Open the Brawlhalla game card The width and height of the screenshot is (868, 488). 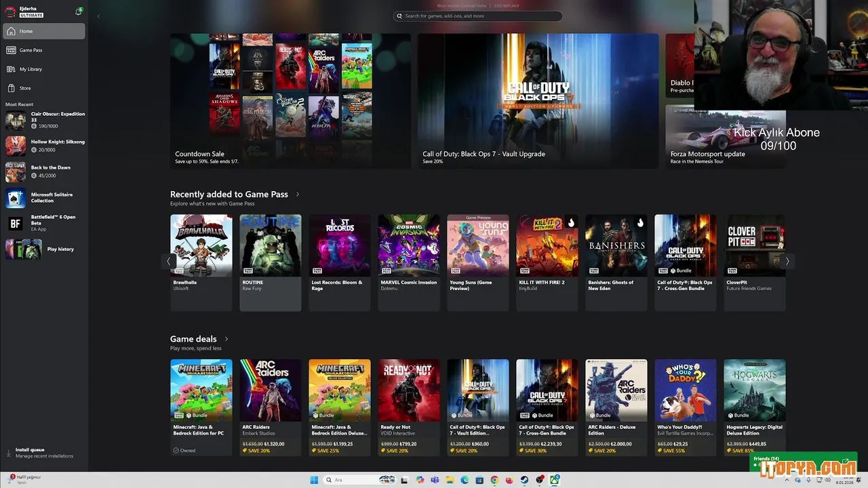click(x=201, y=262)
